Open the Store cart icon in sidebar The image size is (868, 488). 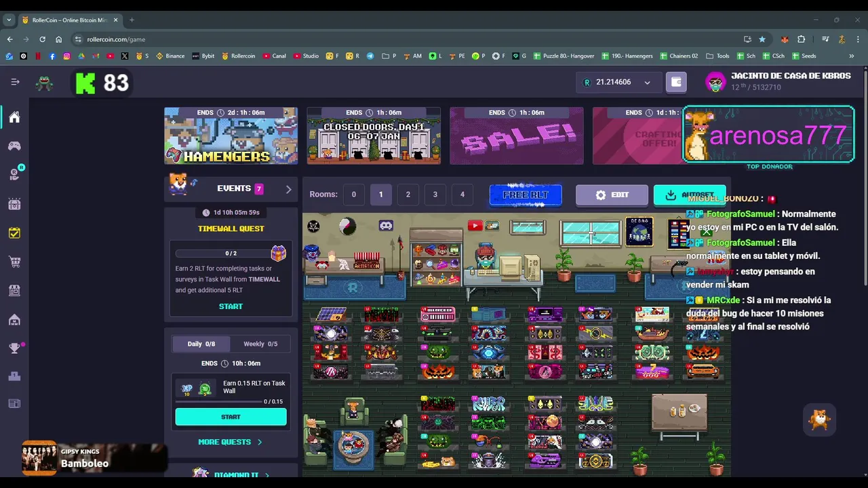coord(14,262)
